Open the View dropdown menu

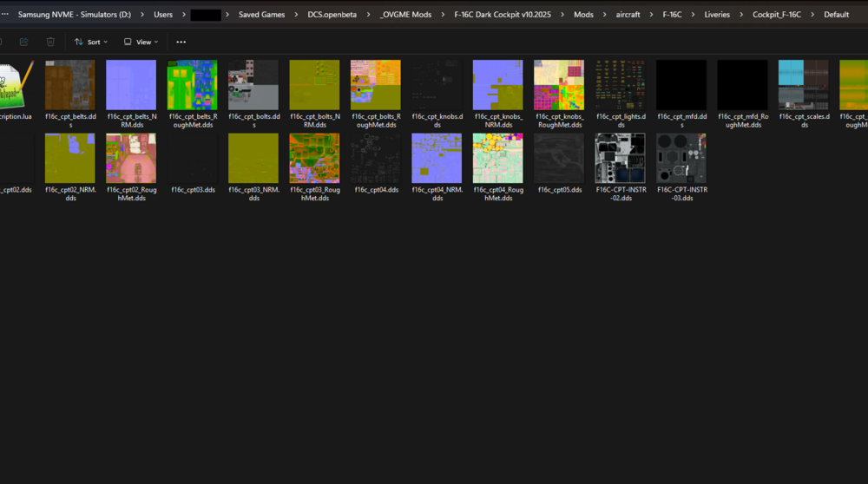tap(141, 42)
